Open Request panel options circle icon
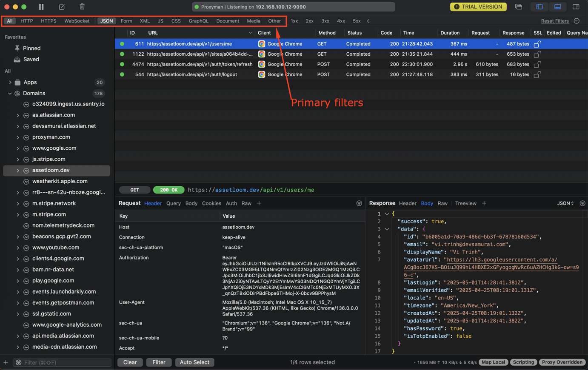 (359, 203)
